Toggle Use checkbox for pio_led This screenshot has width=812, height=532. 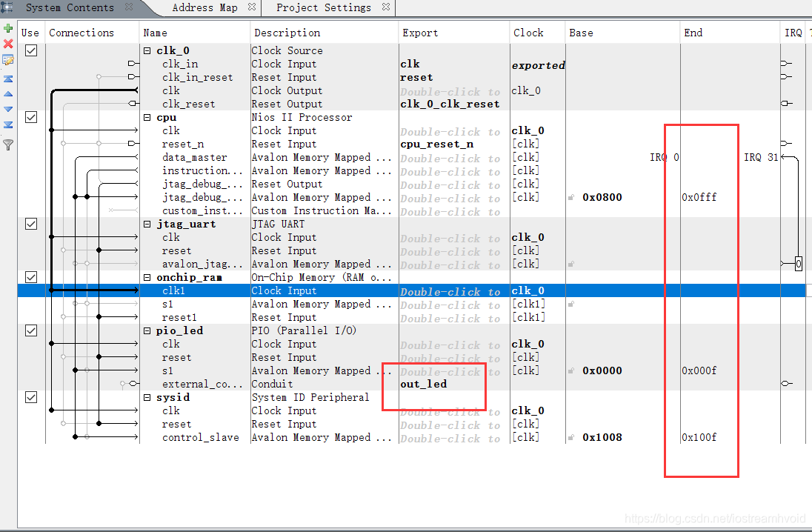31,330
